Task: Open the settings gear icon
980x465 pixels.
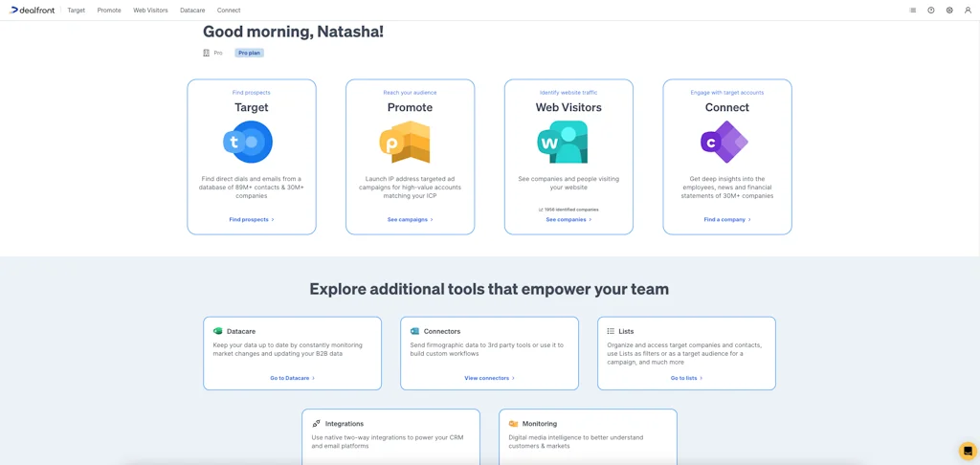Action: click(949, 10)
